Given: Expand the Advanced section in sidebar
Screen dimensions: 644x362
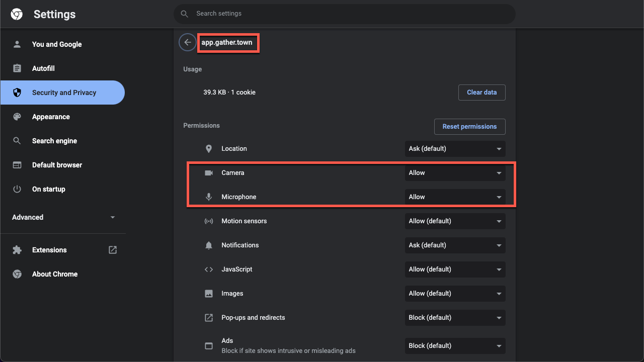Looking at the screenshot, I should 63,217.
